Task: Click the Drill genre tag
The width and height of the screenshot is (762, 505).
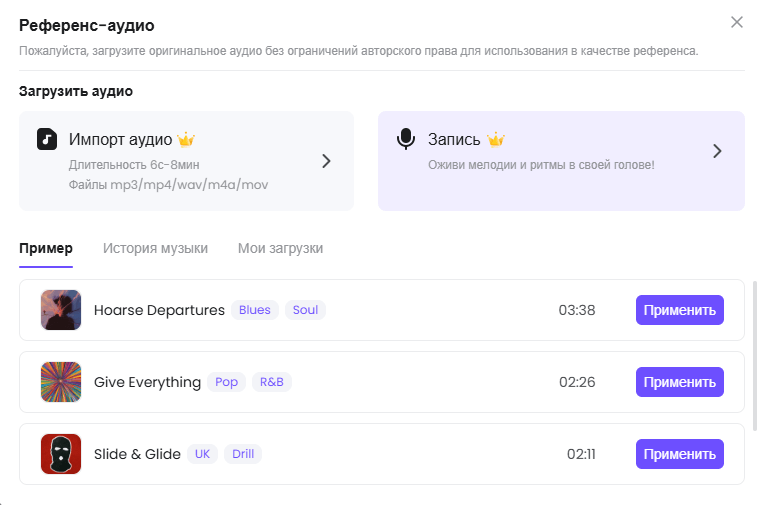Action: 243,454
